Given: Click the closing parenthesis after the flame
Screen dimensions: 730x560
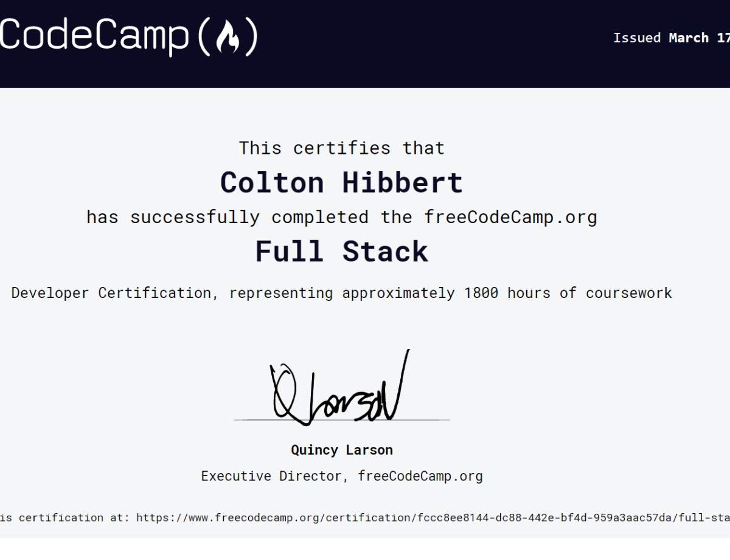Looking at the screenshot, I should 251,38.
